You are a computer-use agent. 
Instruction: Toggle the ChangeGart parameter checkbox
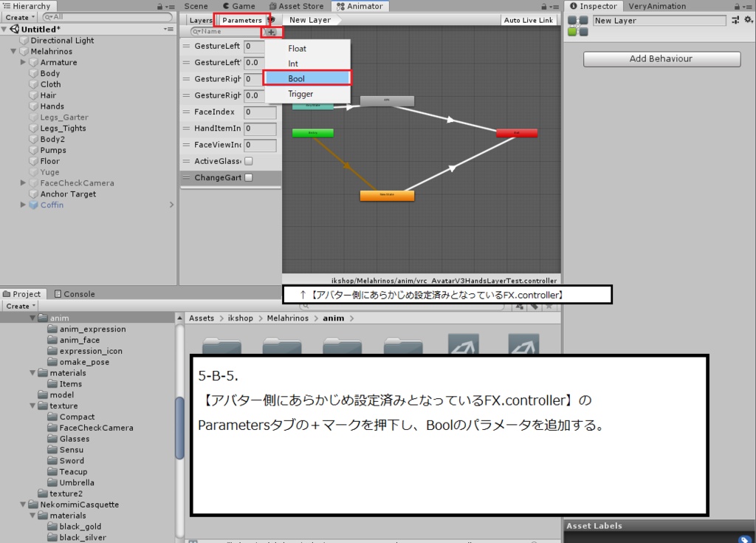pyautogui.click(x=250, y=177)
